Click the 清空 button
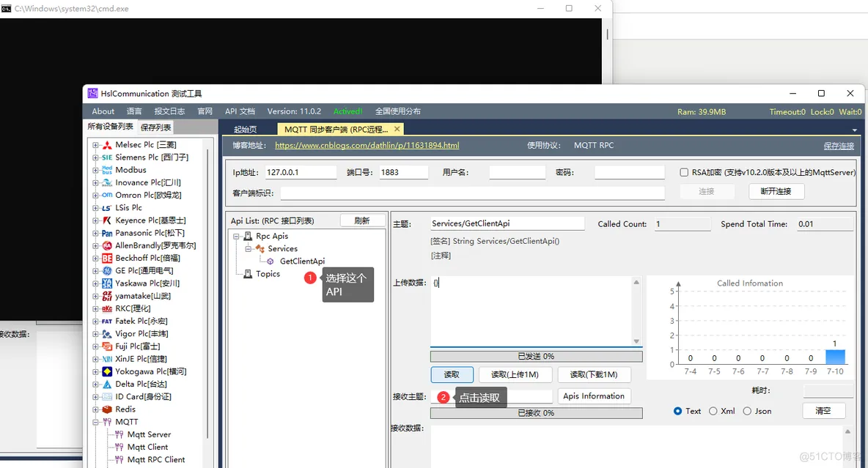Image resolution: width=868 pixels, height=468 pixels. pos(823,410)
